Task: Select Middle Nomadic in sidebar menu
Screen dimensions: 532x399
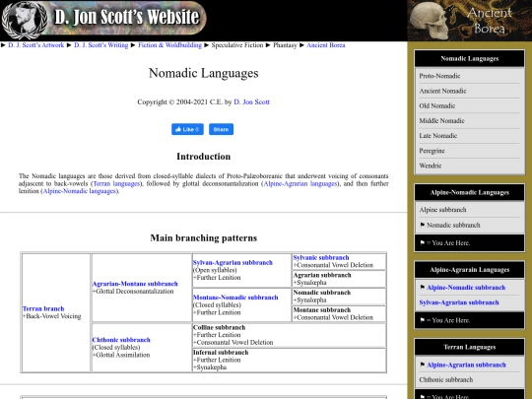Action: pos(470,121)
